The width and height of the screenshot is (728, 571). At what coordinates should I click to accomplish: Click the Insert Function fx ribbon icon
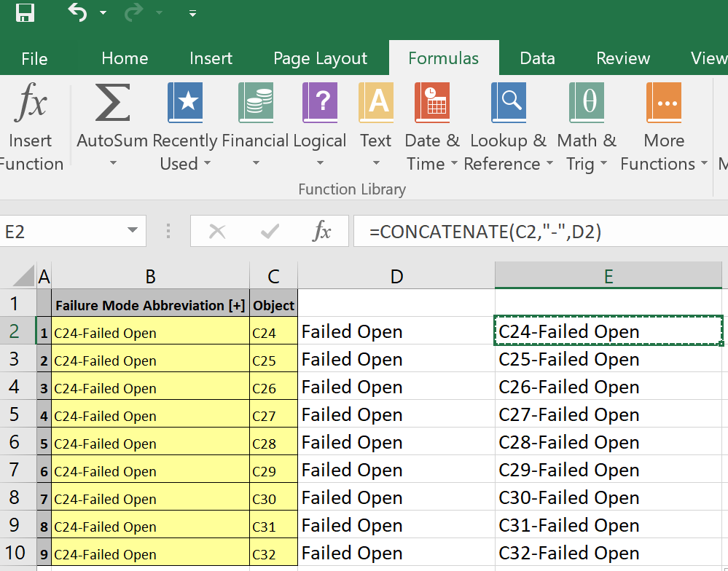pos(31,102)
